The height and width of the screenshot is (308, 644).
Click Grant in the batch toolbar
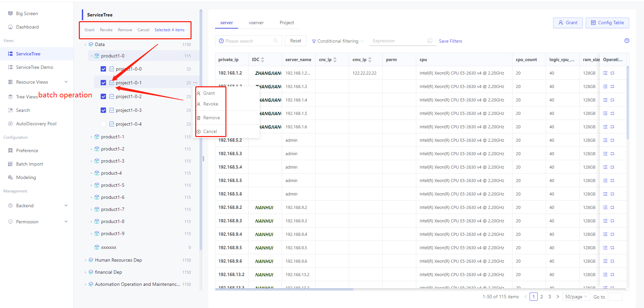pos(89,30)
